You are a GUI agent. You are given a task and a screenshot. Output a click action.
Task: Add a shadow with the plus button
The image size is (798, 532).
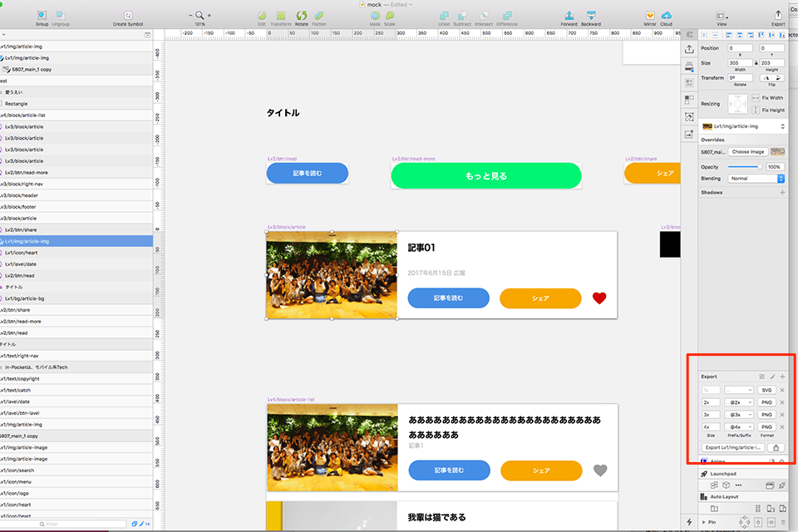pyautogui.click(x=782, y=193)
